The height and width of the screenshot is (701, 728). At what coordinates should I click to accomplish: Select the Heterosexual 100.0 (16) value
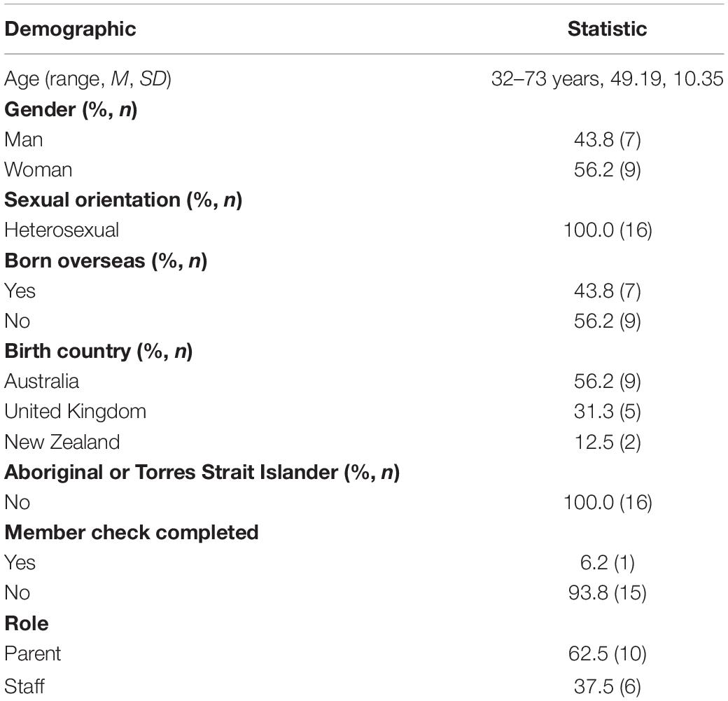(608, 230)
